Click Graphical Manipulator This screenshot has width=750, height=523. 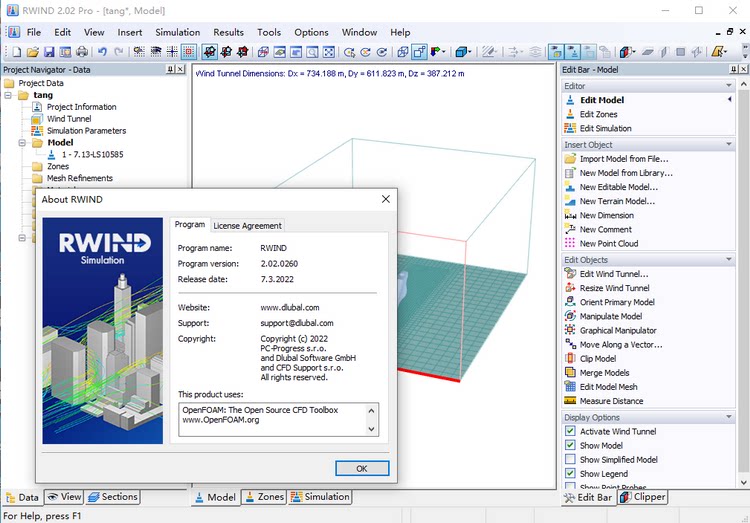[618, 330]
